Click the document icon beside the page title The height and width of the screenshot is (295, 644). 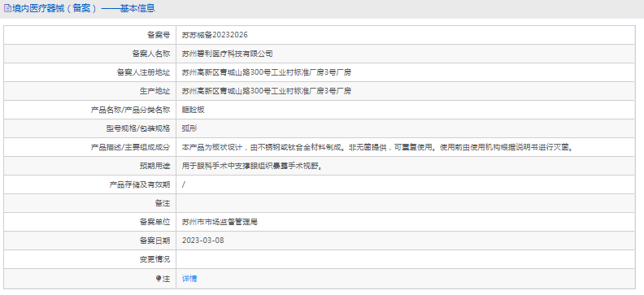point(7,8)
